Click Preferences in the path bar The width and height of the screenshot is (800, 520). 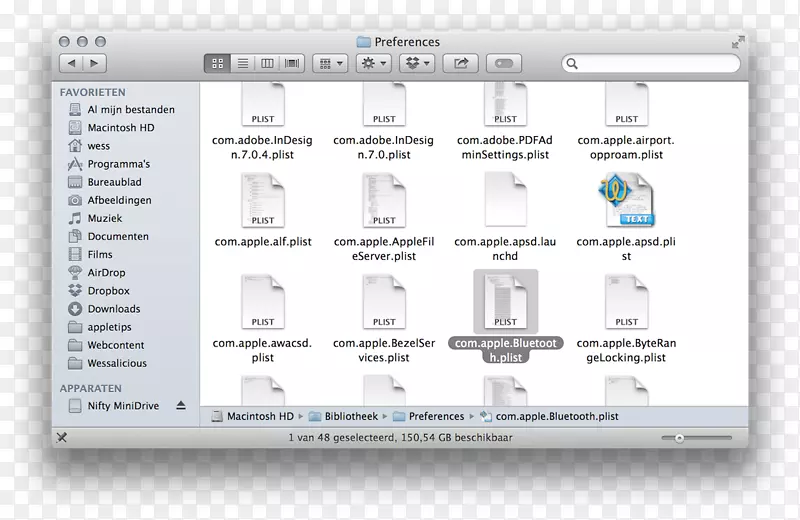pyautogui.click(x=429, y=416)
